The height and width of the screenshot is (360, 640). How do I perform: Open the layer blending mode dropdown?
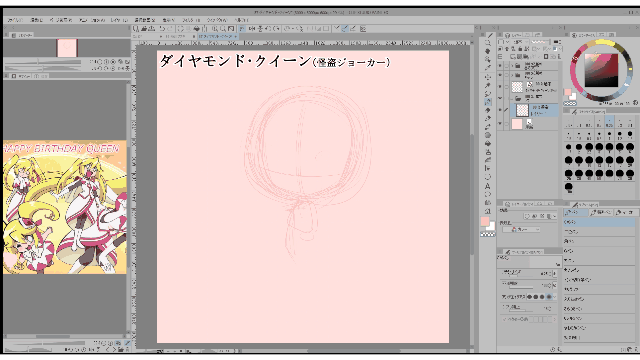(520, 42)
